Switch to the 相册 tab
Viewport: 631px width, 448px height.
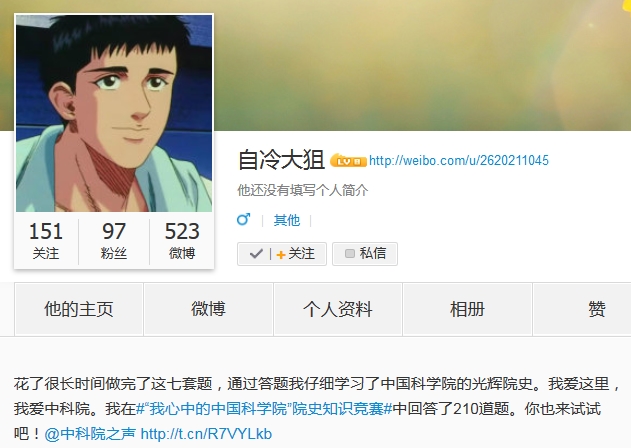468,309
